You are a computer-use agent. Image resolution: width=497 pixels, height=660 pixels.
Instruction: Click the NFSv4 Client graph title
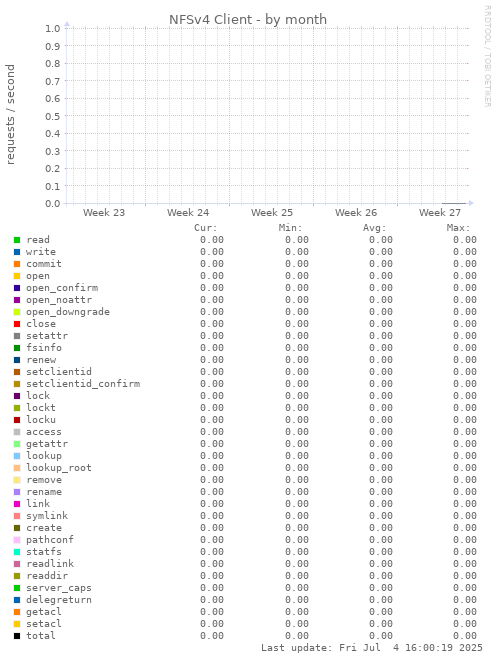tap(248, 19)
